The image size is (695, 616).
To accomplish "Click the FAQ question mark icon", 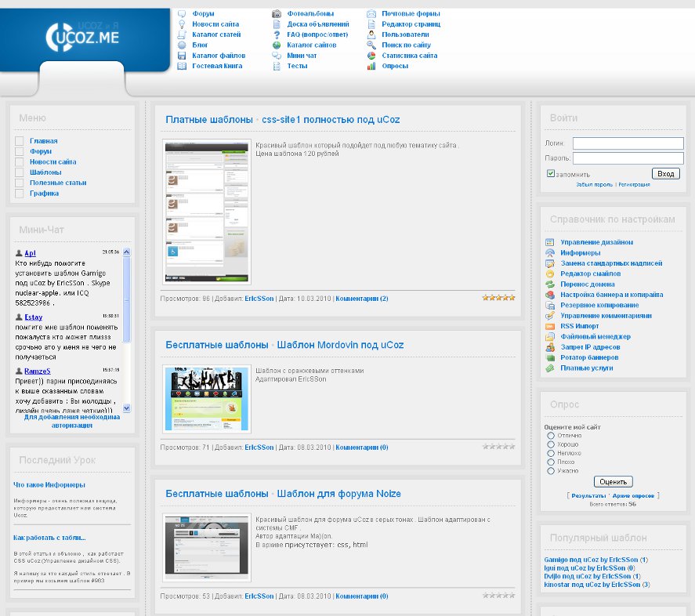I will coord(277,34).
